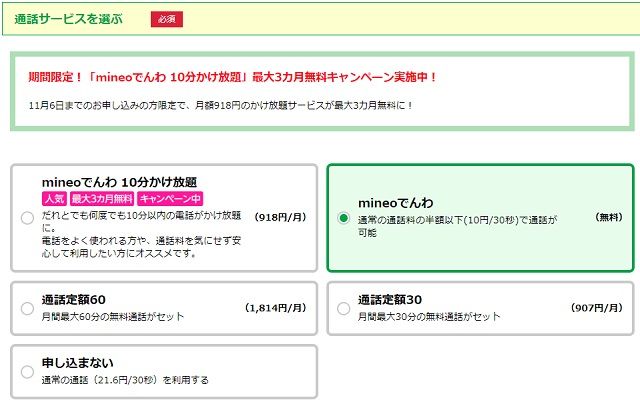Select the 申し込まない radio button
Viewport: 640px width, 406px height.
tap(27, 372)
